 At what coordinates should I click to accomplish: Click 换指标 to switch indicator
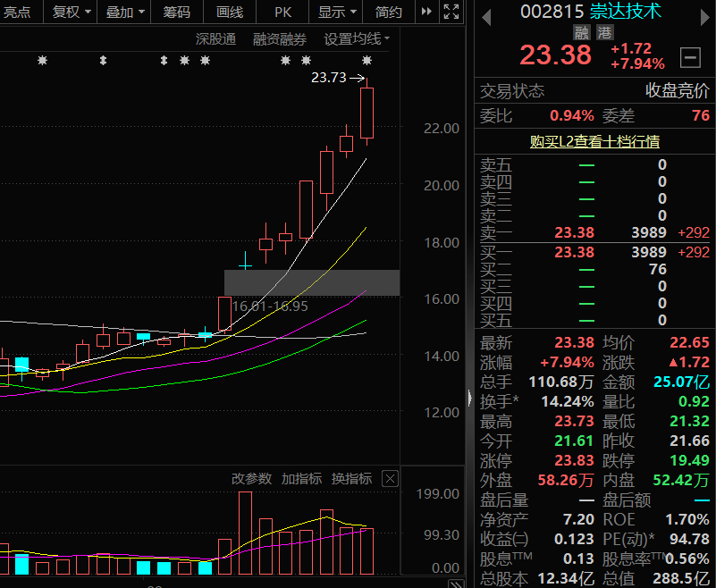(x=351, y=478)
